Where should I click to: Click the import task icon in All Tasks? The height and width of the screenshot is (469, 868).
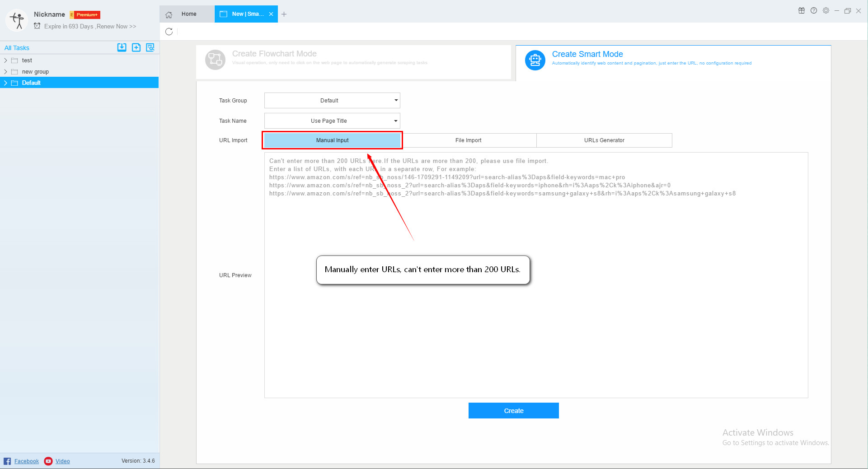tap(122, 47)
